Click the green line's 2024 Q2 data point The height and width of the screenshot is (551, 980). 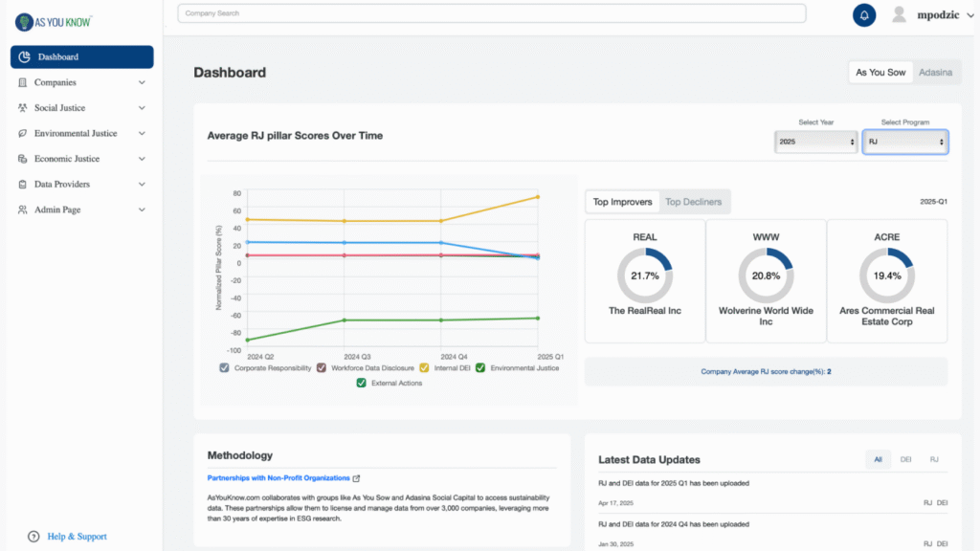pos(248,340)
